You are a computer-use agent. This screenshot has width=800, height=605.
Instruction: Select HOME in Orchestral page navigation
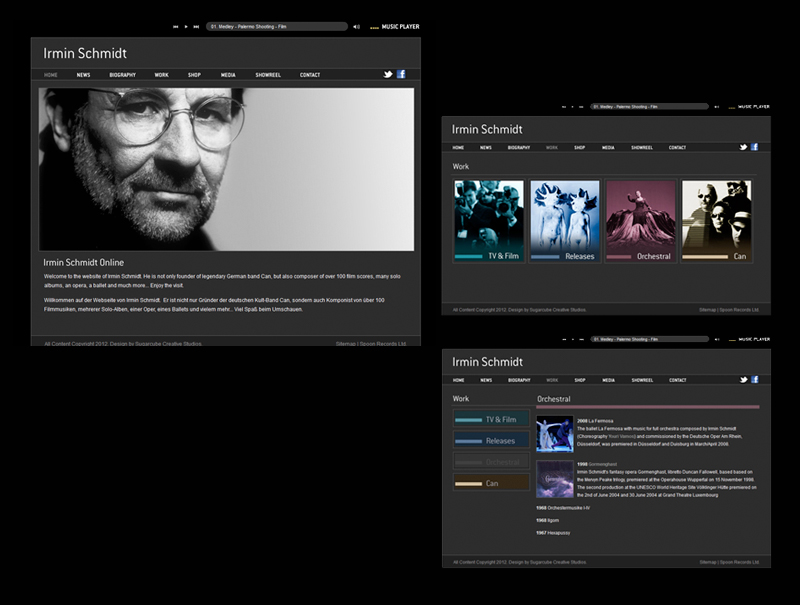(x=459, y=381)
